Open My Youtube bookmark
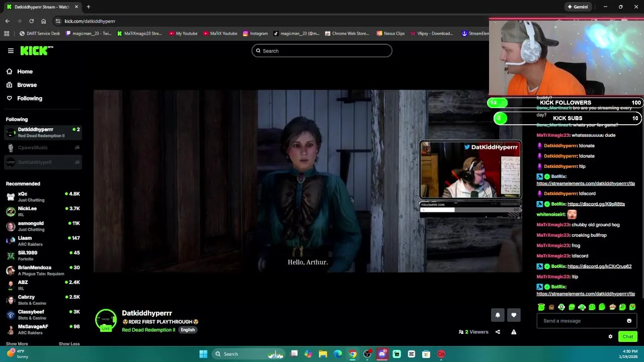 coord(183,34)
